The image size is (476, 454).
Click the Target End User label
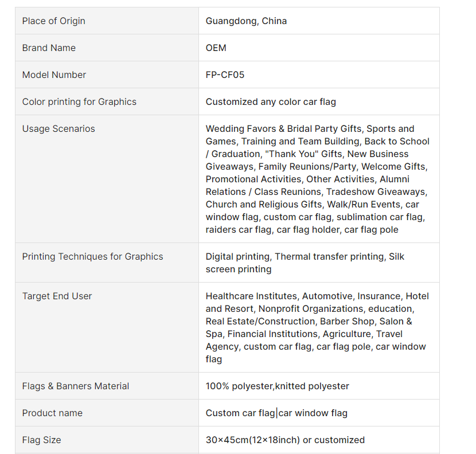57,296
